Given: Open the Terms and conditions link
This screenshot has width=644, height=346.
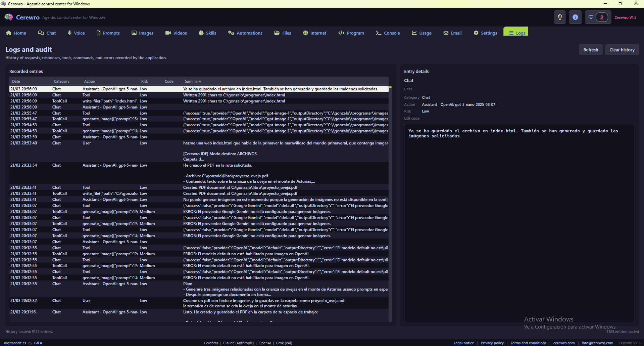Looking at the screenshot, I should (529, 343).
